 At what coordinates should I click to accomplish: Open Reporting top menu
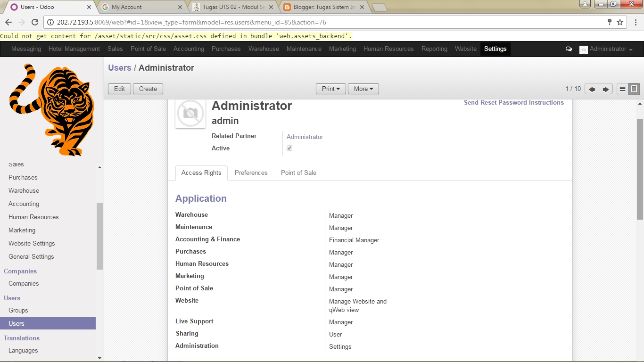point(434,49)
